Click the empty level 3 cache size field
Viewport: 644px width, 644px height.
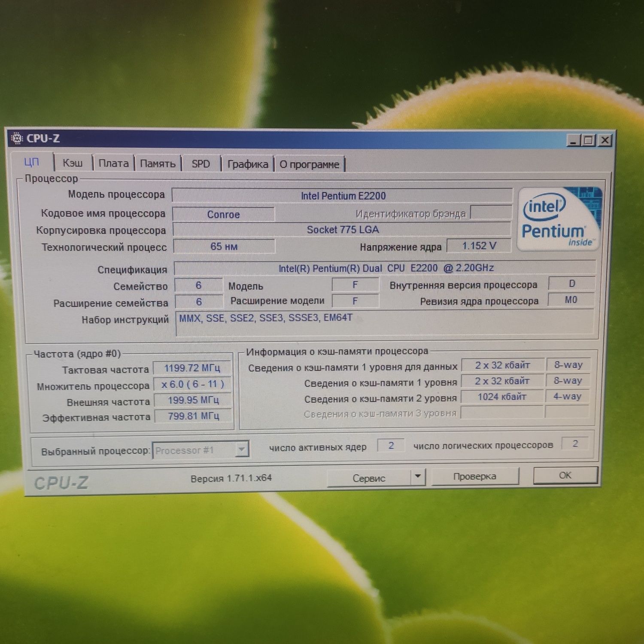(x=502, y=412)
